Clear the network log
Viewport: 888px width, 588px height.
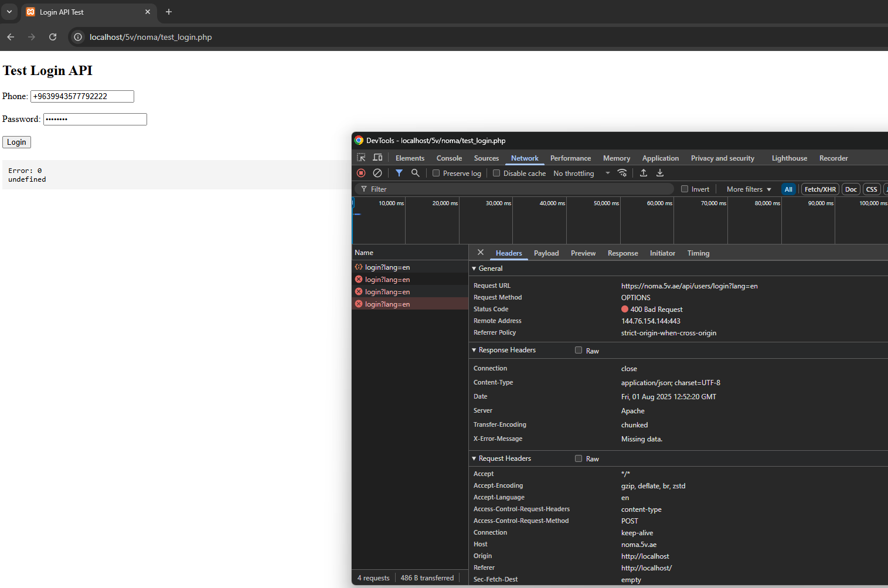[x=377, y=173]
